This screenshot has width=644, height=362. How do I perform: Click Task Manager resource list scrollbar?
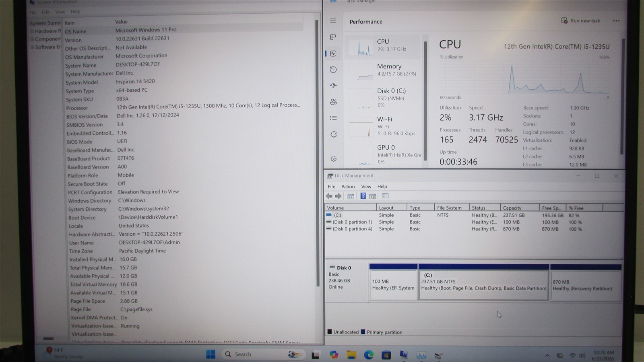(x=426, y=101)
